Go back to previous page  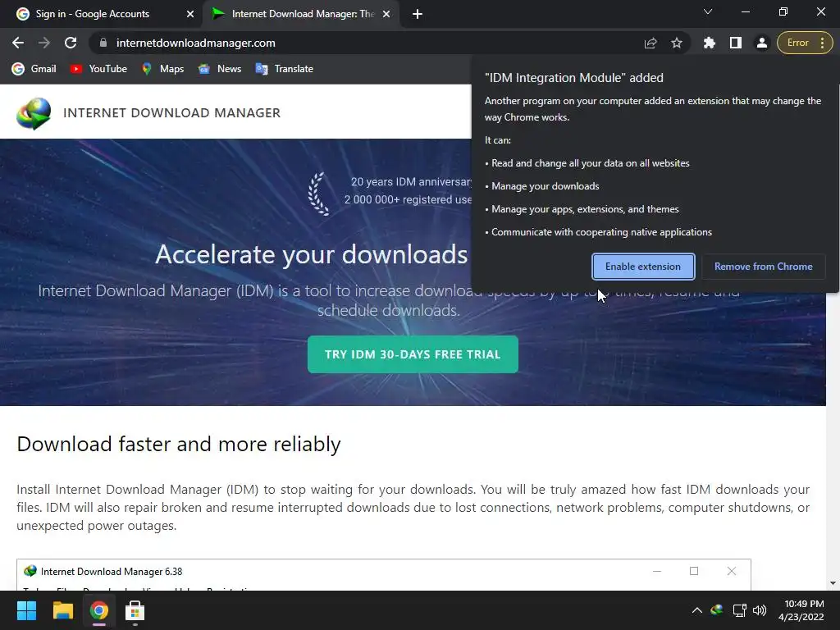click(18, 43)
